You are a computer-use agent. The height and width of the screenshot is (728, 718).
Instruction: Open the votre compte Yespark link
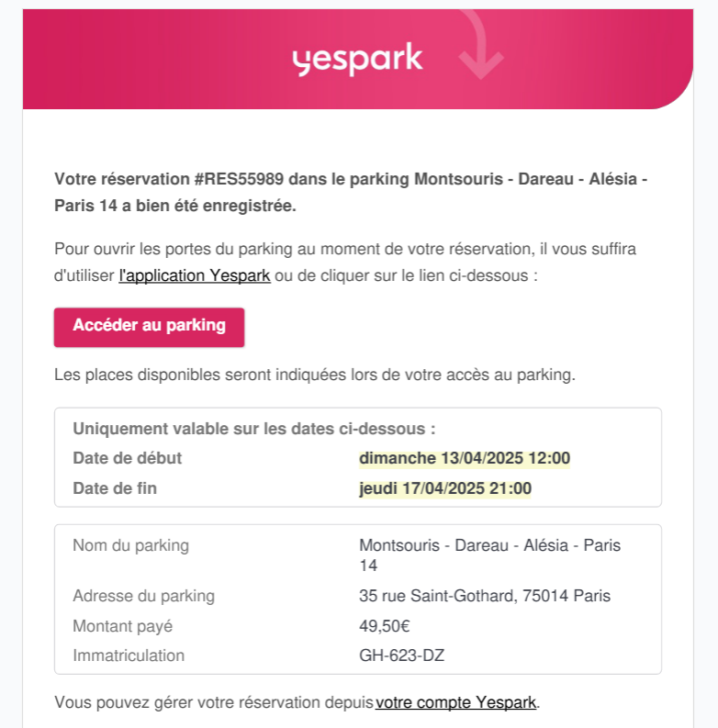456,702
